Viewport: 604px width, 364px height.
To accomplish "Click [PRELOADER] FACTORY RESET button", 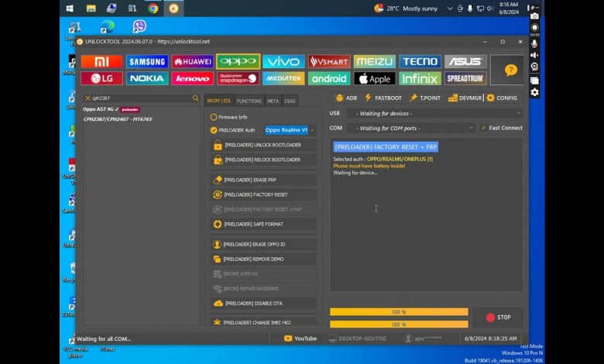I will [x=263, y=195].
